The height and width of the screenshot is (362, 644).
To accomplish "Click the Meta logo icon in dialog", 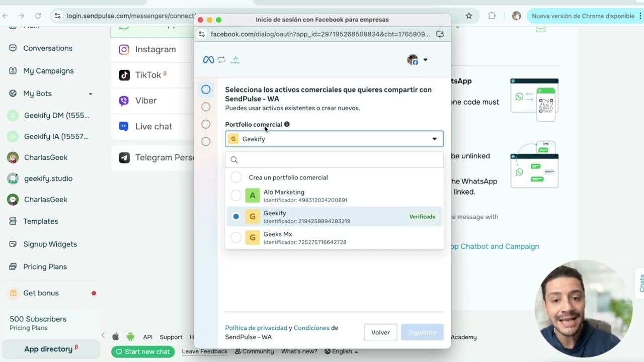I will click(x=208, y=60).
